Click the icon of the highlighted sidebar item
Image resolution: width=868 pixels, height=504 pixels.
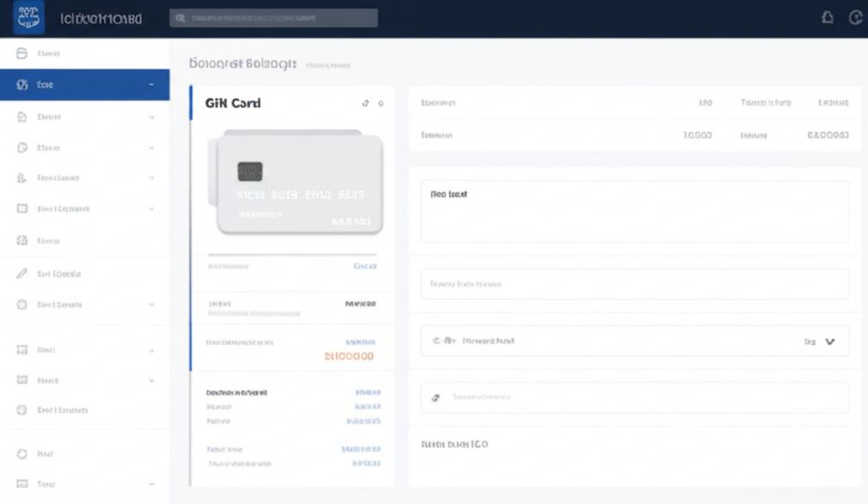point(22,84)
